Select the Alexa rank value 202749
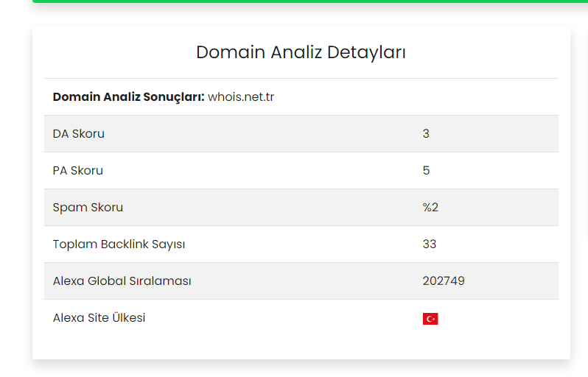588x377 pixels. 444,281
